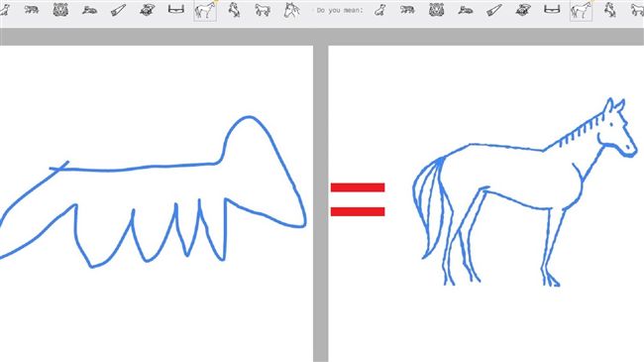Select the rearing horse suggestion in the right strip
This screenshot has width=644, height=362.
610,10
